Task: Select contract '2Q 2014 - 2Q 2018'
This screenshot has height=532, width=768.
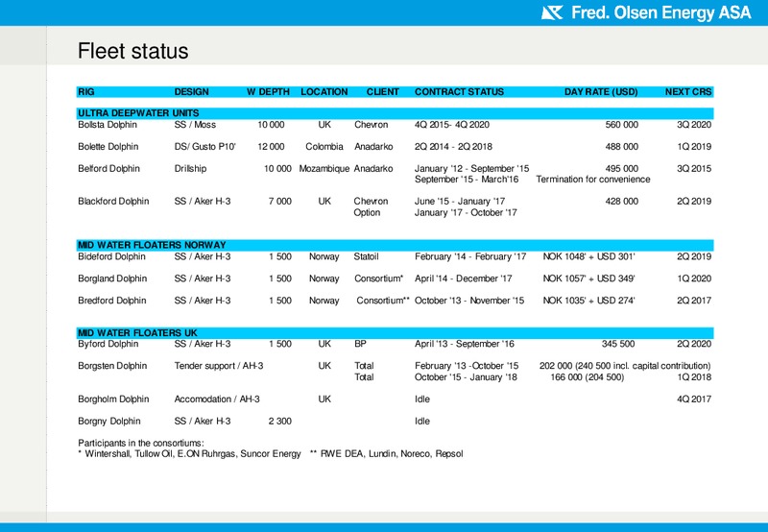Action: (453, 147)
